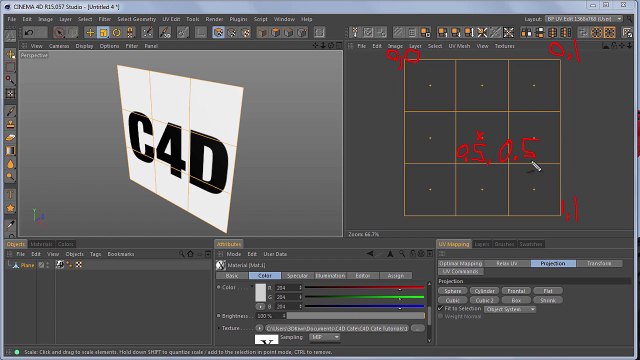Toggle the Fit to Selection checkbox
The height and width of the screenshot is (360, 640).
point(440,309)
